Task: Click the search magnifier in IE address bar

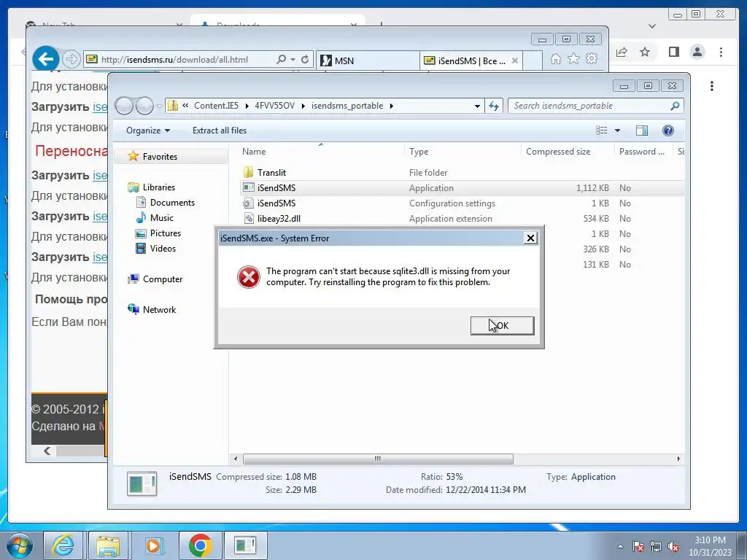Action: coord(282,59)
